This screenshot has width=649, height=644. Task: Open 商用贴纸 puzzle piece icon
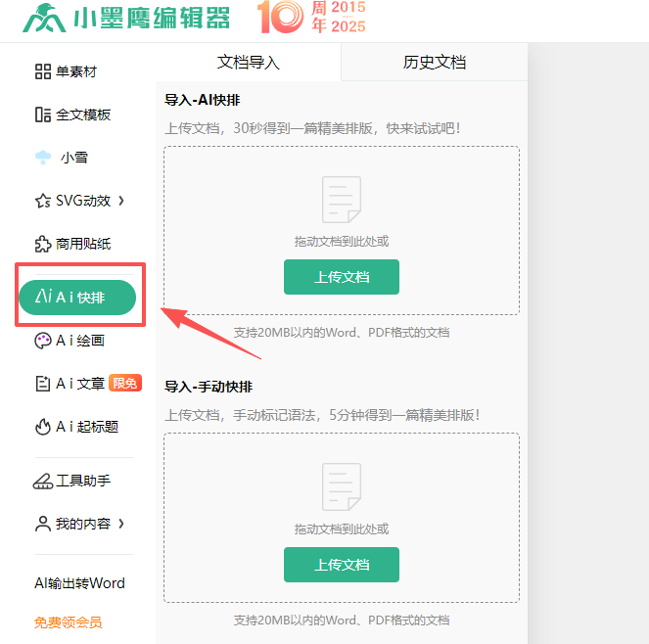pyautogui.click(x=42, y=244)
